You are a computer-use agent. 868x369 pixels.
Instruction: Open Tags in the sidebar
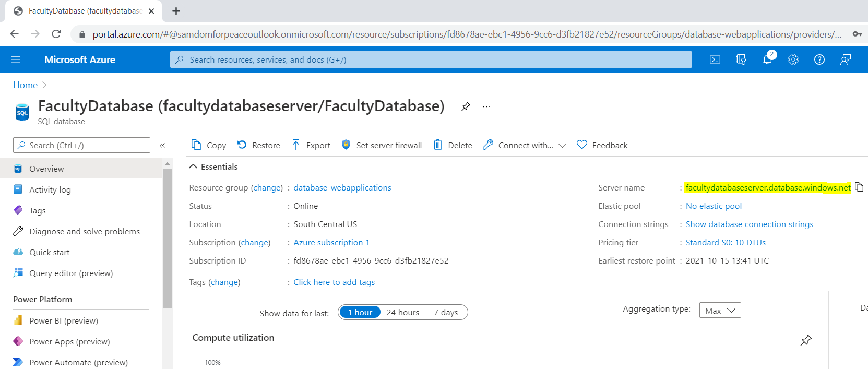[81, 210]
